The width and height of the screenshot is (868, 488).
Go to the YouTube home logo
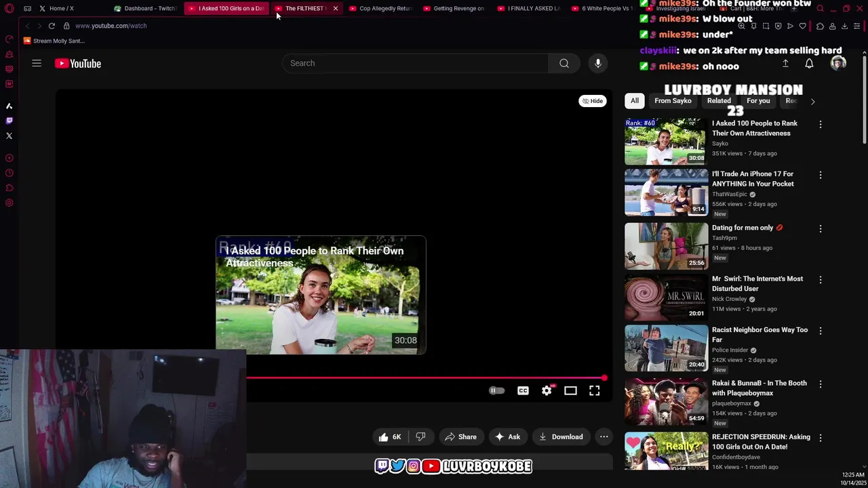coord(78,63)
